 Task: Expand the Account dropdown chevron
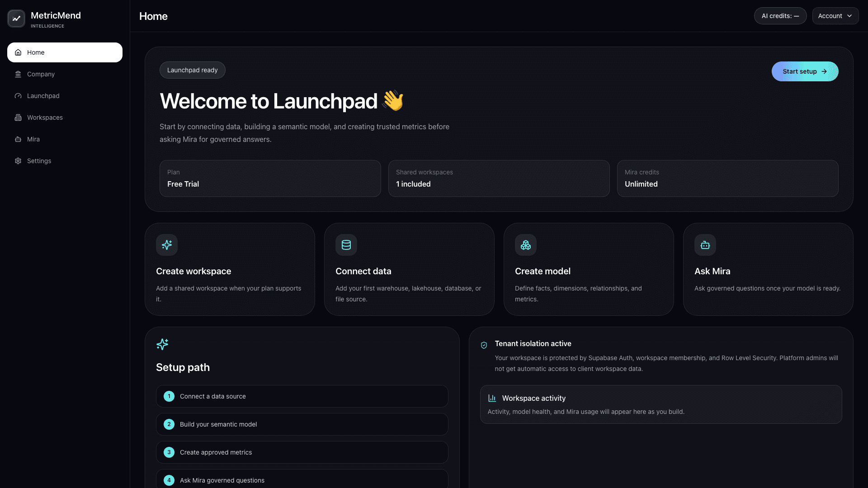849,16
